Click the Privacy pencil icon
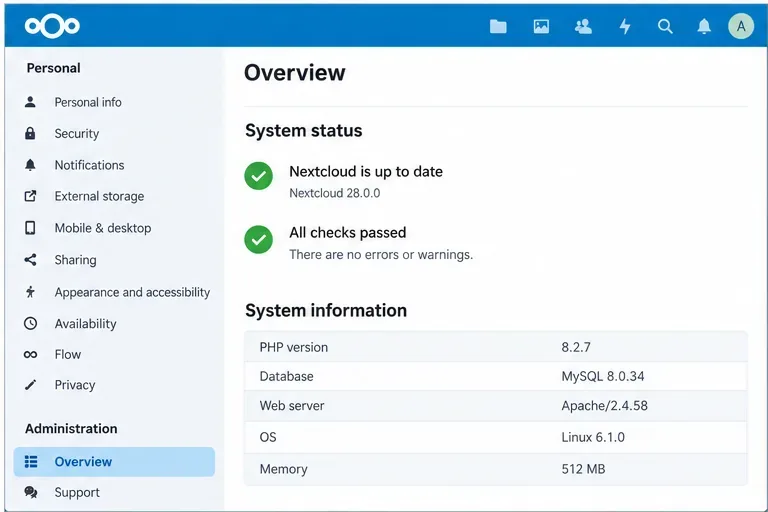The width and height of the screenshot is (768, 512). click(x=30, y=385)
